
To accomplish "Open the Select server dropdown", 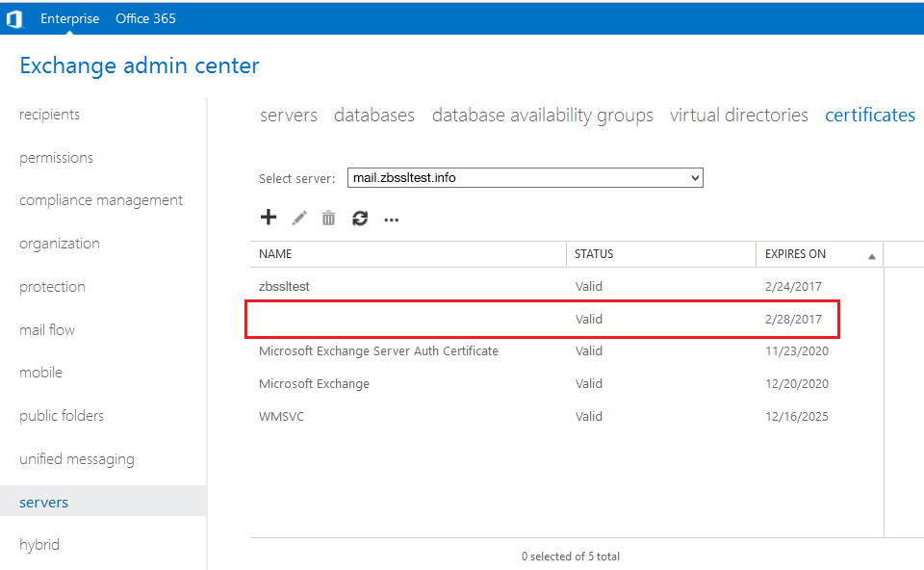I will [x=526, y=178].
